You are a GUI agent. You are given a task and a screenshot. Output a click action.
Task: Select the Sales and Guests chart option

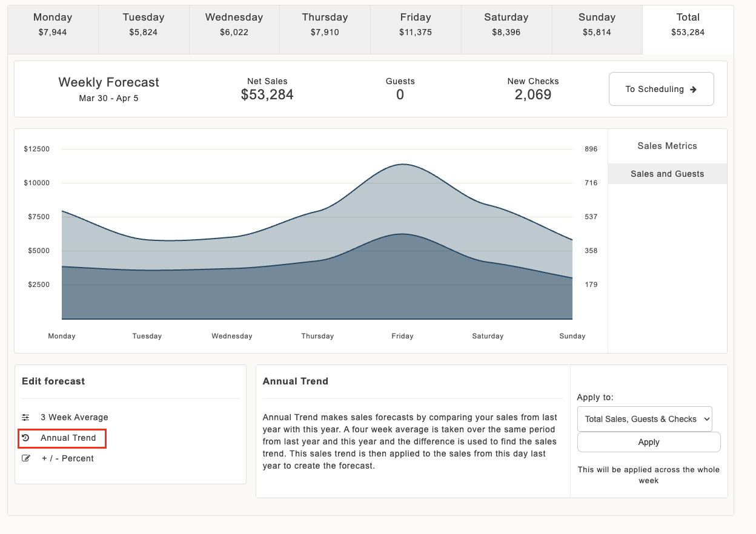(x=668, y=174)
